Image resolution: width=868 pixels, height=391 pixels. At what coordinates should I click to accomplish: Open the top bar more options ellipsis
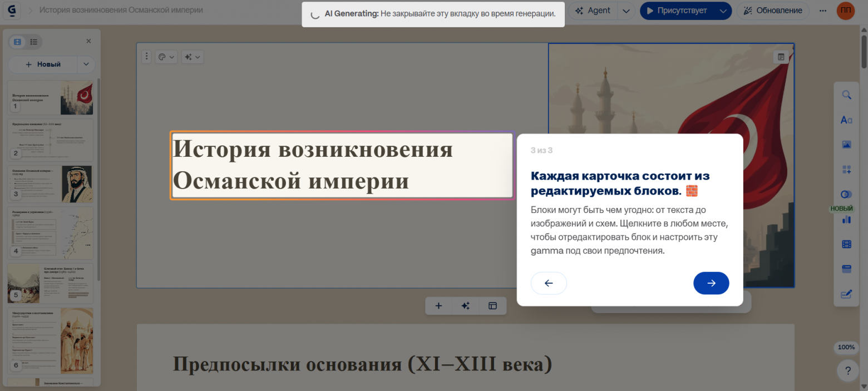pos(823,11)
